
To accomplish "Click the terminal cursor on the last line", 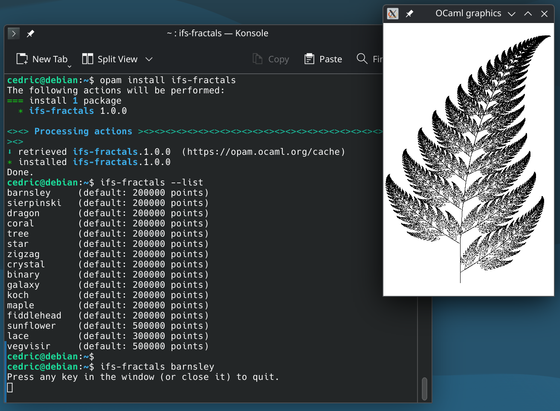I will pos(10,387).
